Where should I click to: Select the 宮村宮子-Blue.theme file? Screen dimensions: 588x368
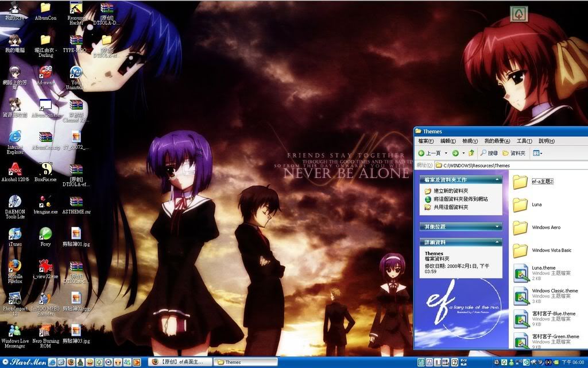544,319
